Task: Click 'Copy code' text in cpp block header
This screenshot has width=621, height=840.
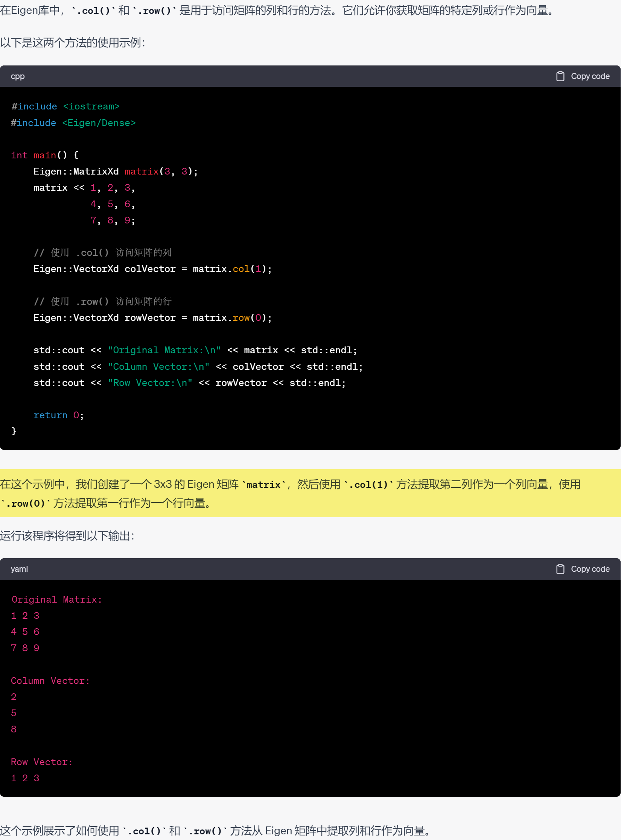Action: pos(590,76)
